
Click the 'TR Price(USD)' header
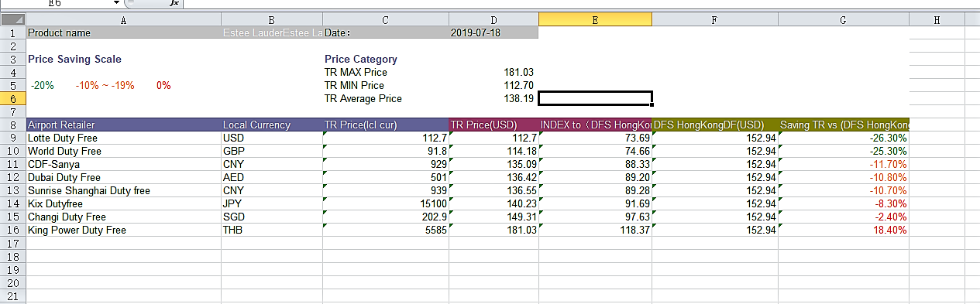[x=493, y=125]
